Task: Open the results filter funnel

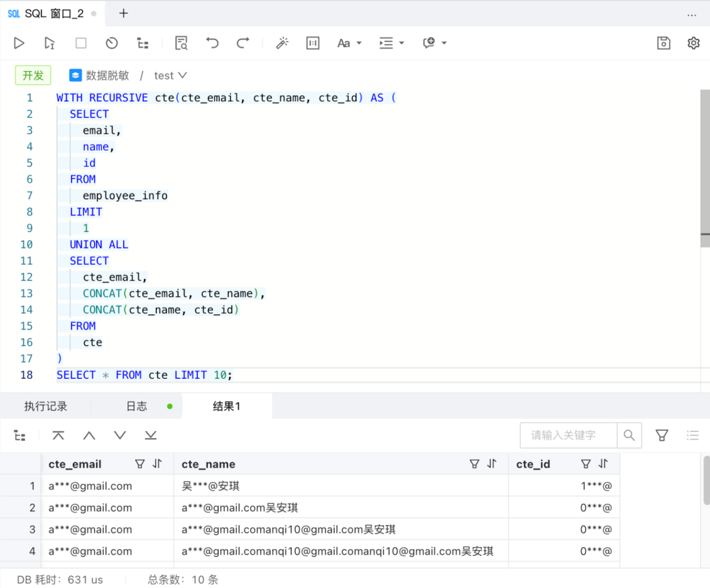Action: (661, 435)
